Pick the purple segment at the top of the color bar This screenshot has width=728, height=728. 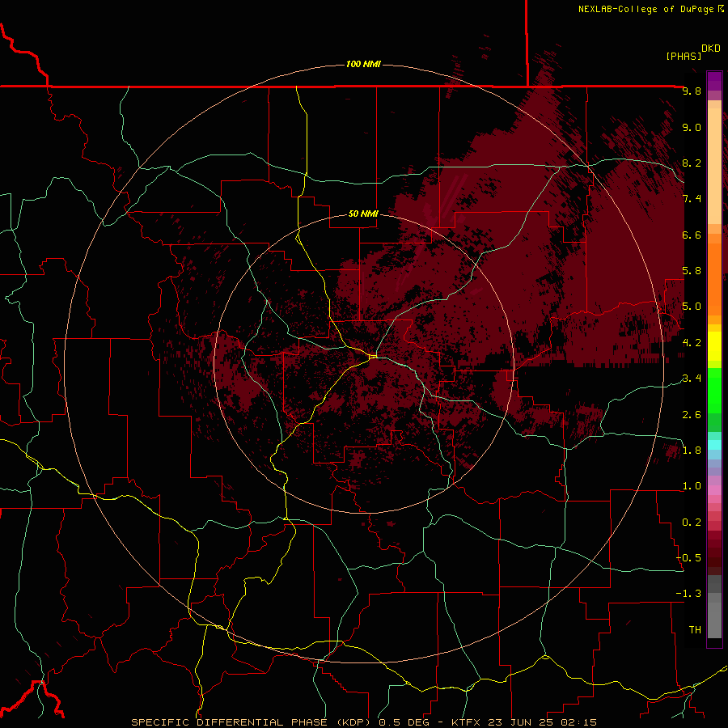click(714, 81)
